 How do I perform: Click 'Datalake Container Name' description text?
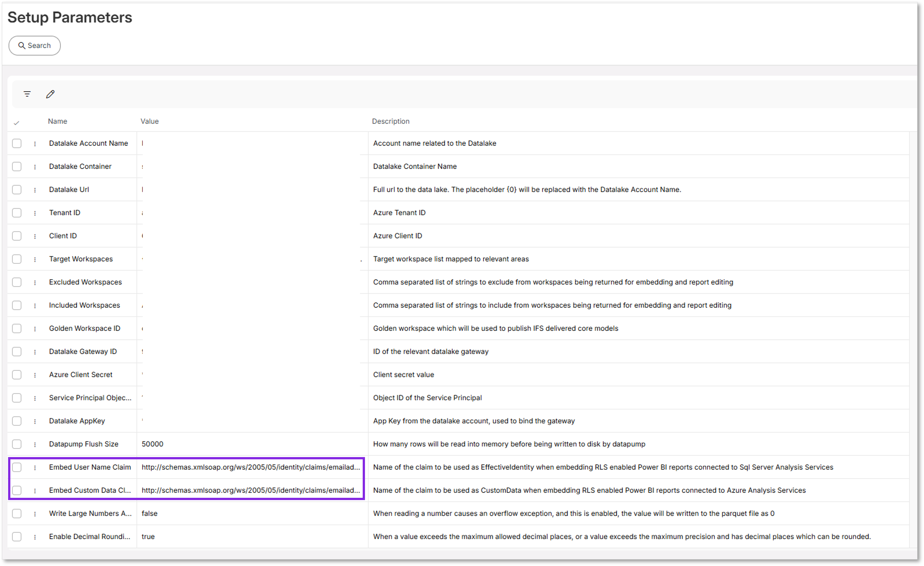coord(415,167)
